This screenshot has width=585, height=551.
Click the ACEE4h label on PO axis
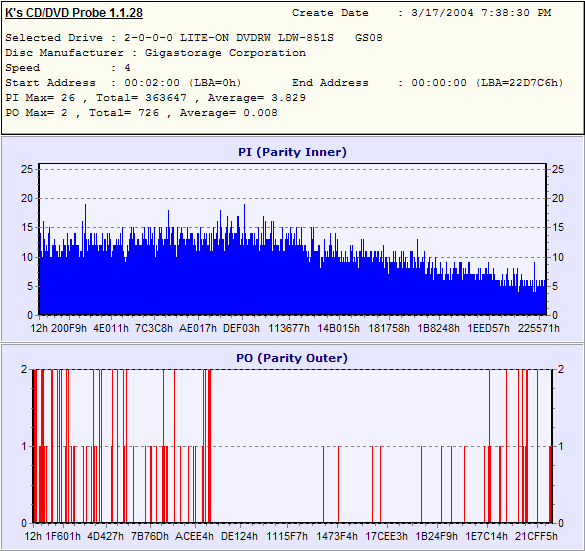point(194,536)
